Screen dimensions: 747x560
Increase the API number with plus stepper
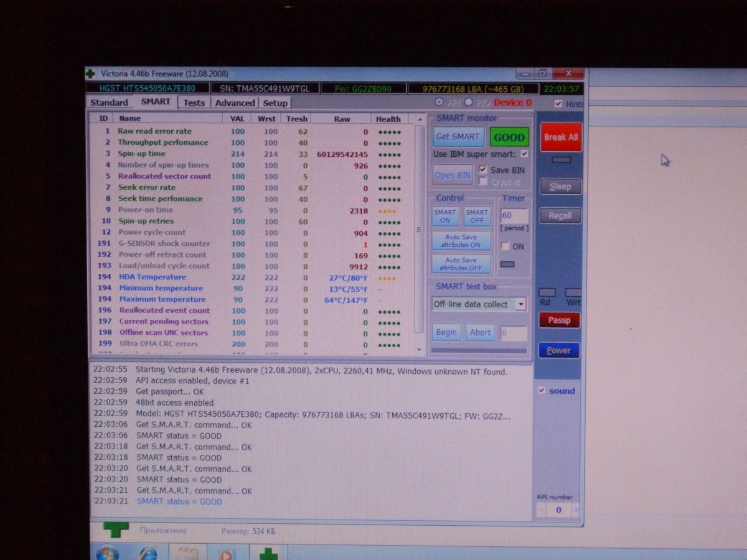(x=575, y=510)
